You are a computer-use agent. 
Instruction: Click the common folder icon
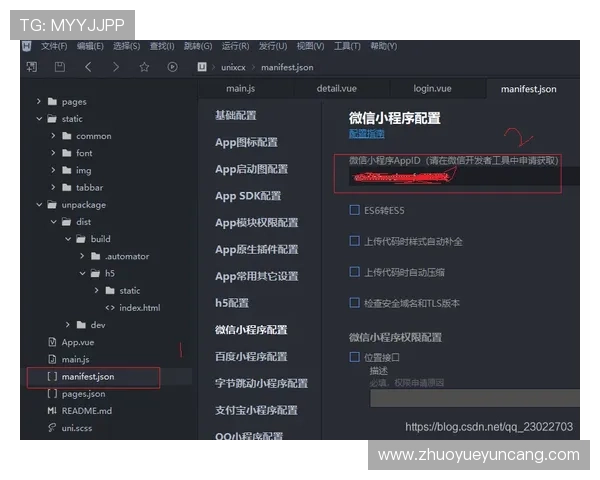pyautogui.click(x=67, y=136)
